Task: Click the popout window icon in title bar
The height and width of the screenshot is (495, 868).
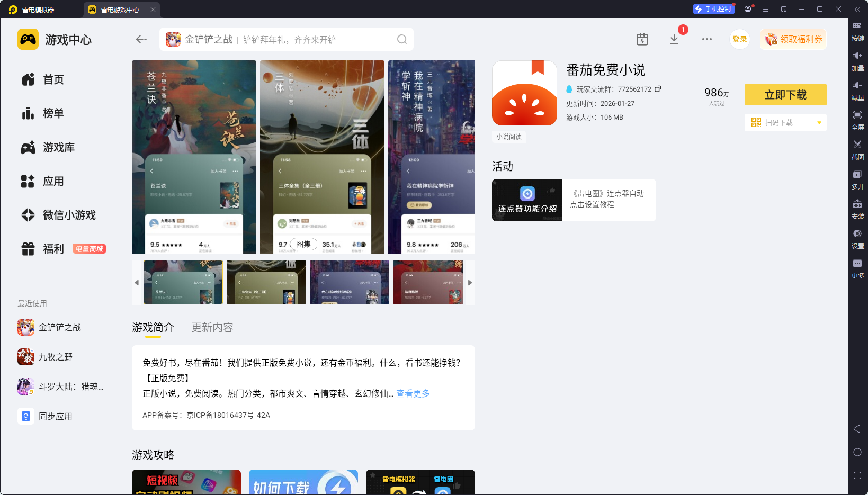Action: coord(784,9)
